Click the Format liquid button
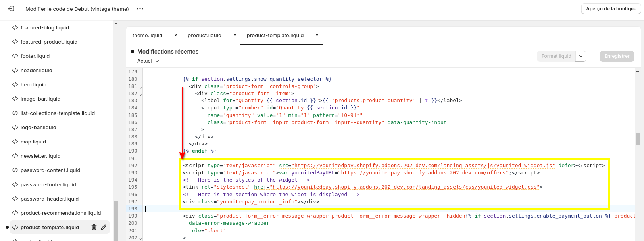 556,56
